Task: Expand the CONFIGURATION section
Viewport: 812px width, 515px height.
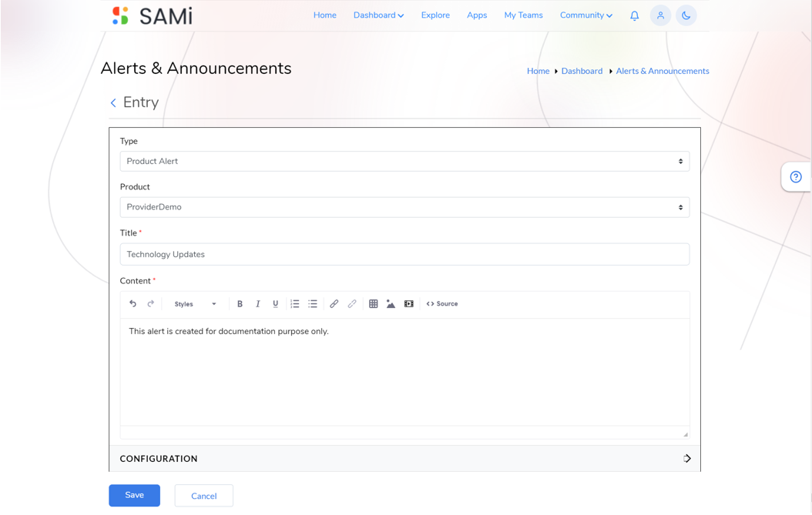Action: tap(404, 459)
